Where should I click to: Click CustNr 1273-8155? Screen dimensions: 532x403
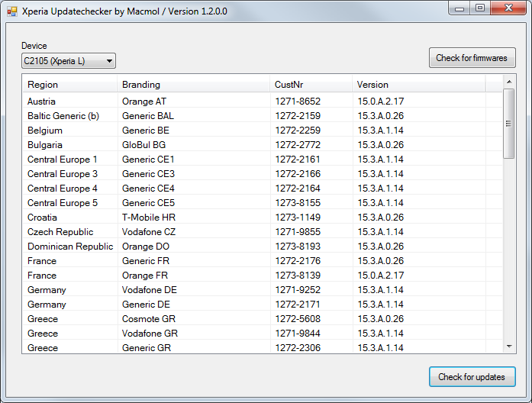click(x=298, y=203)
